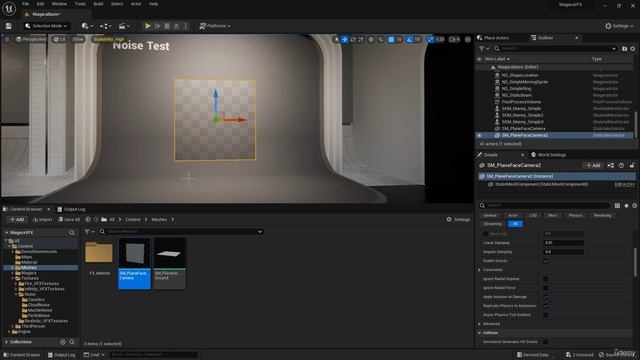The width and height of the screenshot is (640, 360).
Task: Open Content Browser asset filter icon
Action: (x=89, y=231)
